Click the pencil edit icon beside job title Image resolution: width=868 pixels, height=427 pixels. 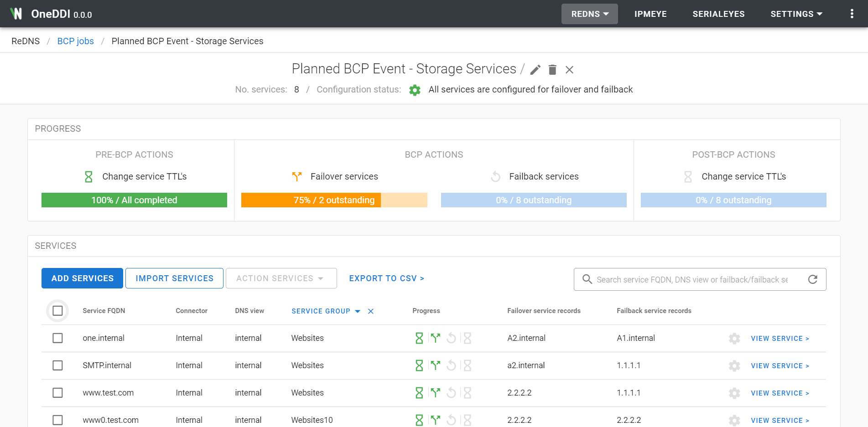pos(535,70)
